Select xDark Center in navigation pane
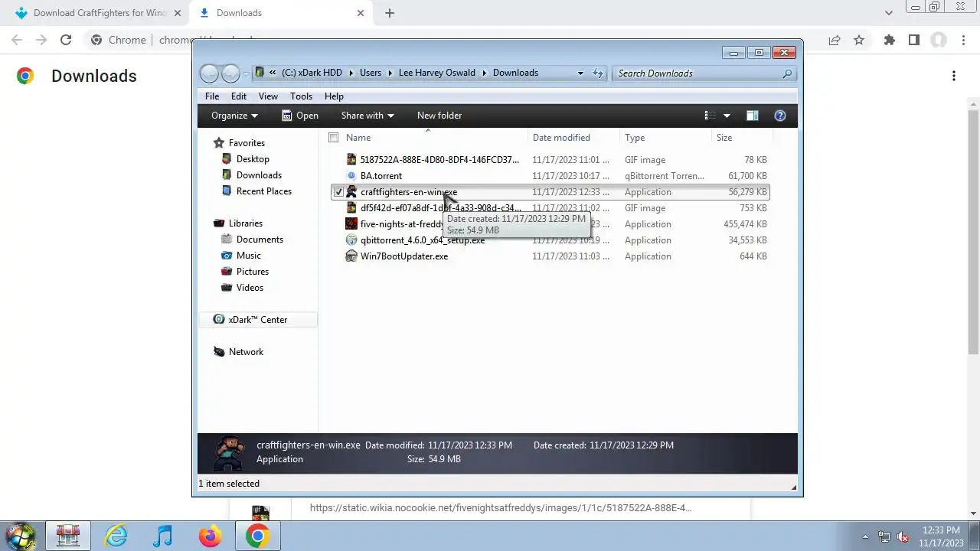The height and width of the screenshot is (551, 980). point(257,320)
